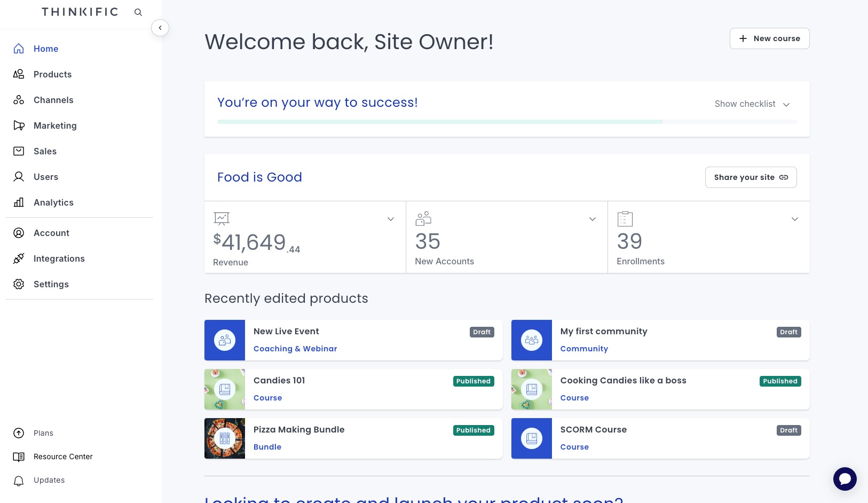Create a new course
868x503 pixels.
pyautogui.click(x=769, y=38)
